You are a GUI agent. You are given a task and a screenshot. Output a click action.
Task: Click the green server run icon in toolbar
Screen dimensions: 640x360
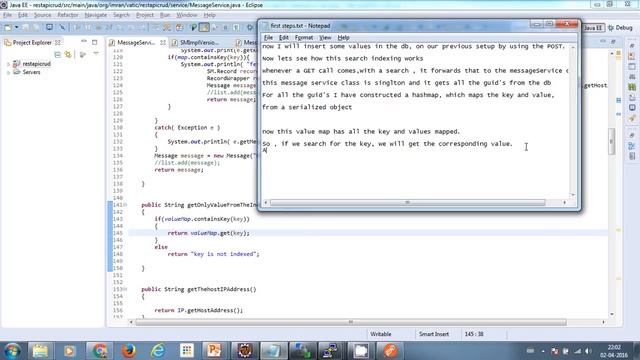pos(193,27)
